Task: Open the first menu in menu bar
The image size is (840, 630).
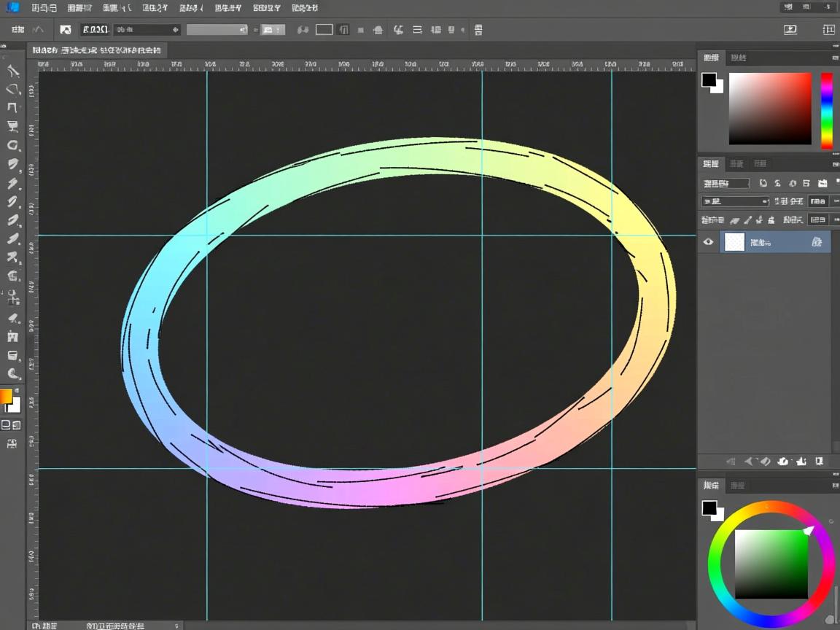Action: click(44, 8)
